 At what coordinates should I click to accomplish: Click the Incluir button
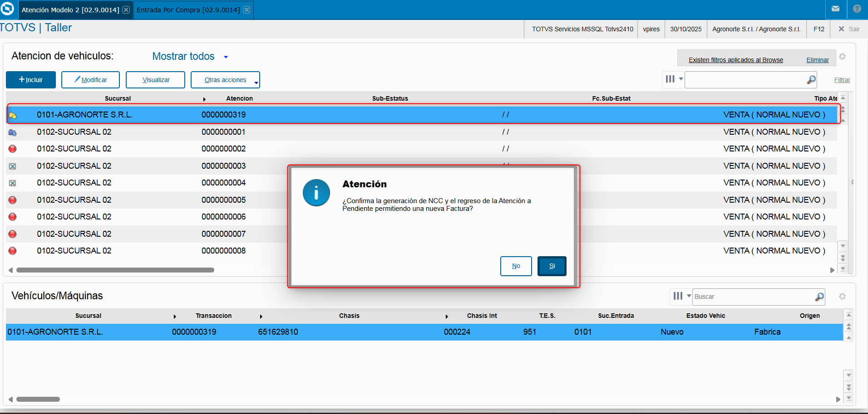[31, 80]
